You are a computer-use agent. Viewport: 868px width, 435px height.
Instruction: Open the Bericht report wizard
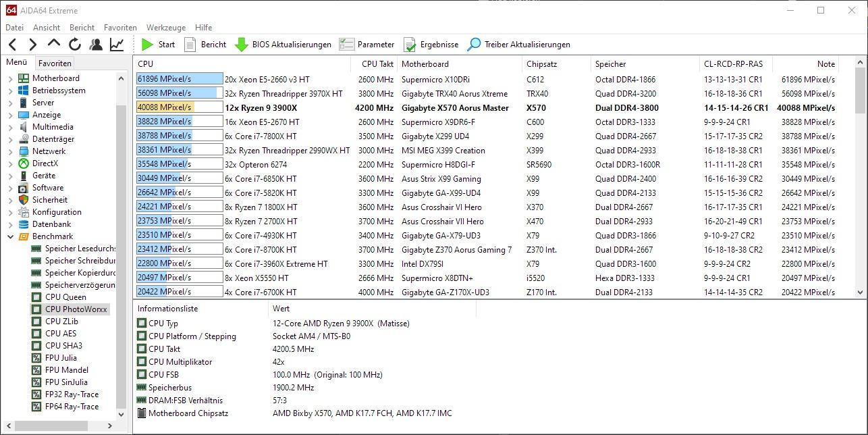205,45
